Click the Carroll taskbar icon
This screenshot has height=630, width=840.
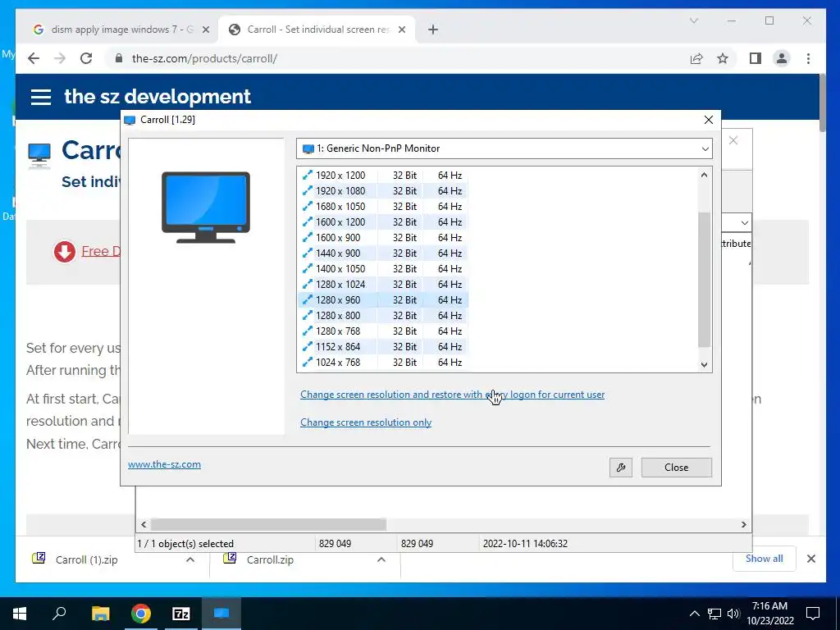(221, 614)
